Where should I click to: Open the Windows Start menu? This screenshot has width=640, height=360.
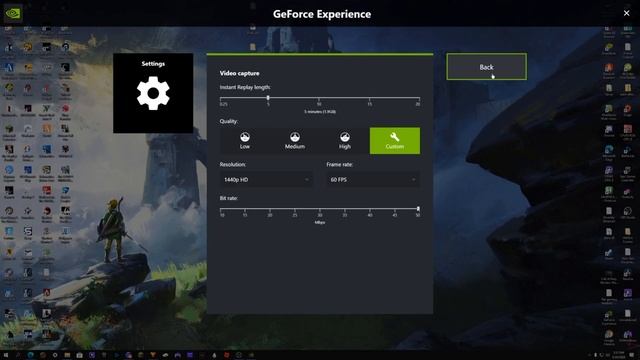6,355
